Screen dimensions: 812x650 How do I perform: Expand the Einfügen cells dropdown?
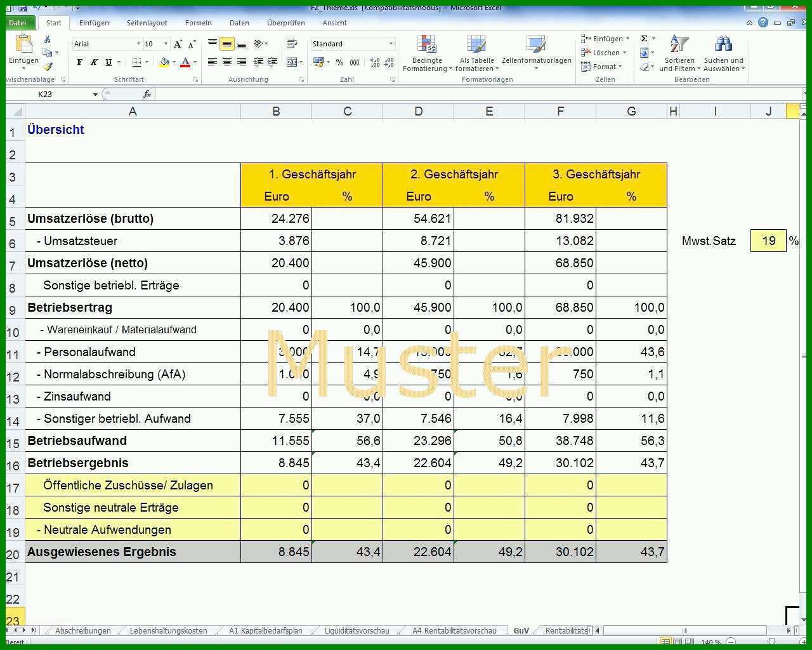[628, 39]
